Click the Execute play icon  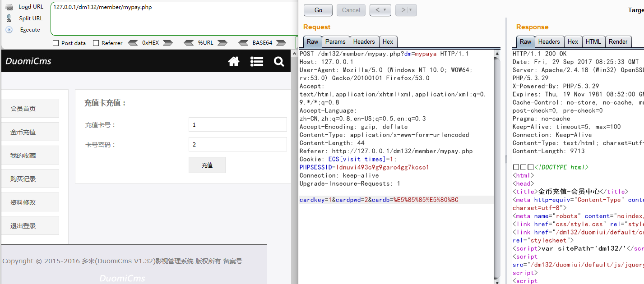click(x=9, y=30)
